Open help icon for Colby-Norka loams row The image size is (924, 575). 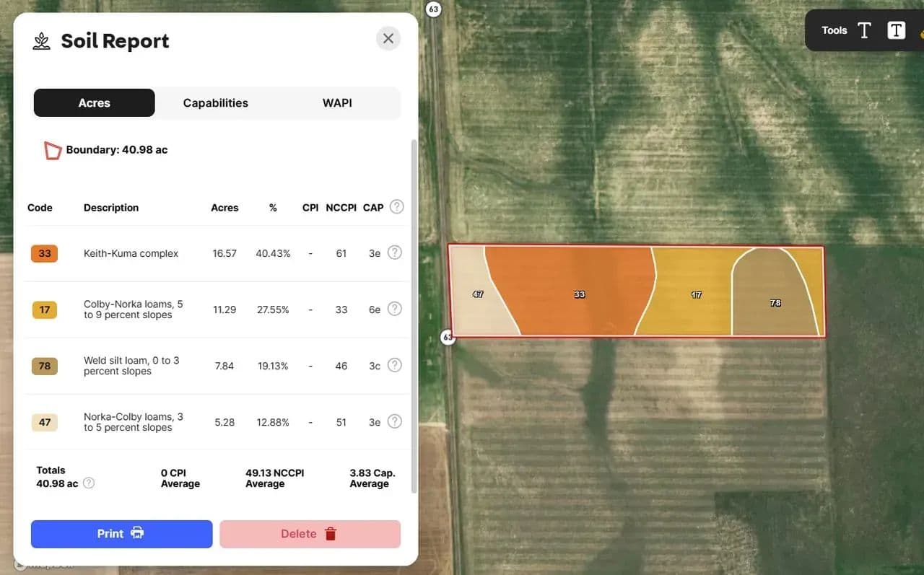(394, 309)
